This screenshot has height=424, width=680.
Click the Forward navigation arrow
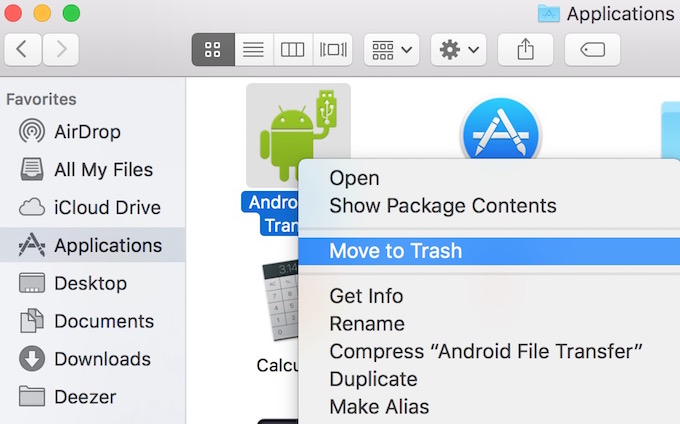coord(60,49)
